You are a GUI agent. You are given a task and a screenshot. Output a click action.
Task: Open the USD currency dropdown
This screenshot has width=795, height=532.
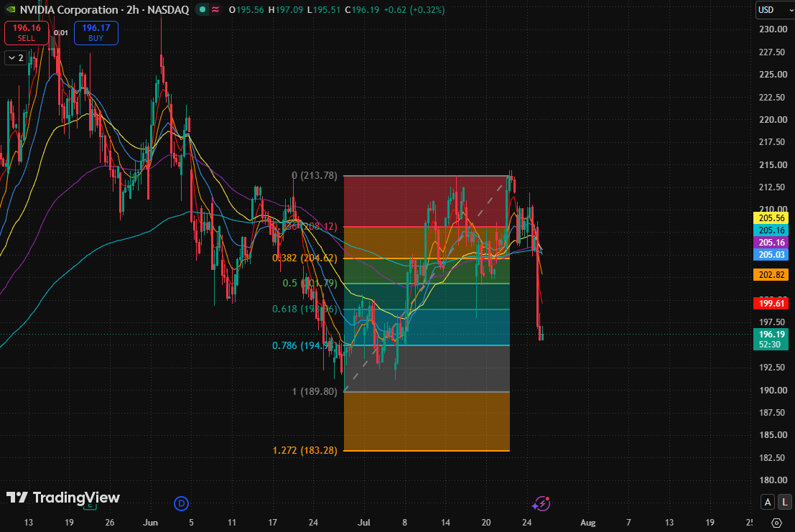(775, 9)
